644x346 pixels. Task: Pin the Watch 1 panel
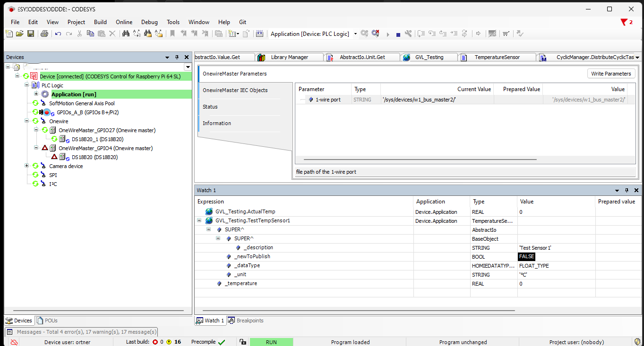tap(627, 190)
